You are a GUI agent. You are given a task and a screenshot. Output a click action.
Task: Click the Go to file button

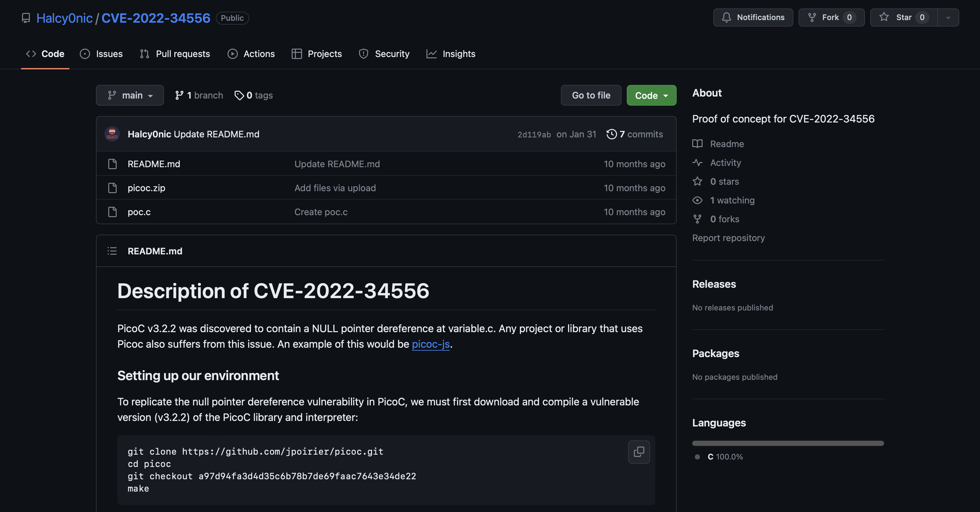click(591, 95)
